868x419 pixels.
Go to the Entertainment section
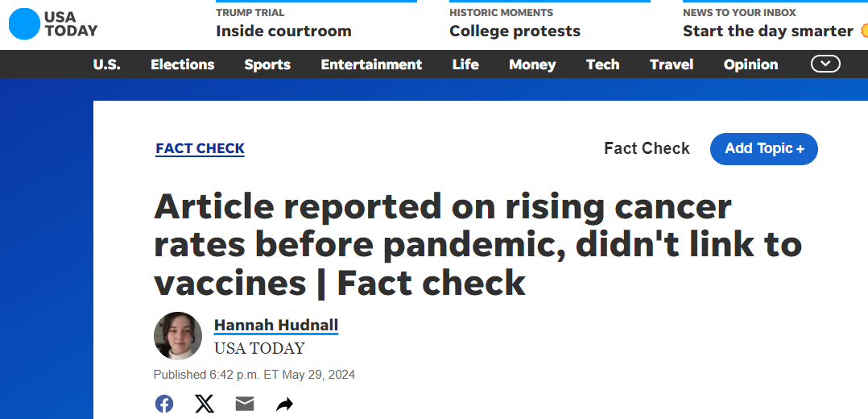pos(371,64)
